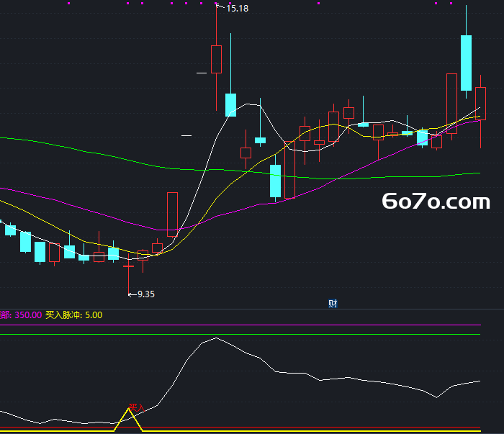
Task: Click the yellow buy pulse triangle peak
Action: pos(128,409)
